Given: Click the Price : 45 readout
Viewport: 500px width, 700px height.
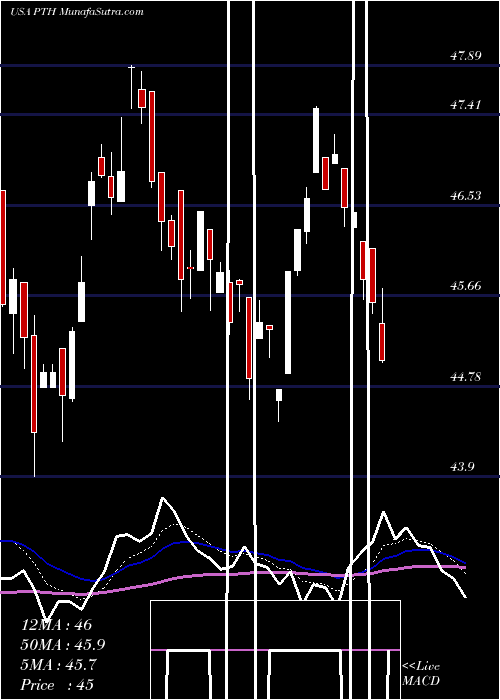Looking at the screenshot, I should [x=57, y=685].
